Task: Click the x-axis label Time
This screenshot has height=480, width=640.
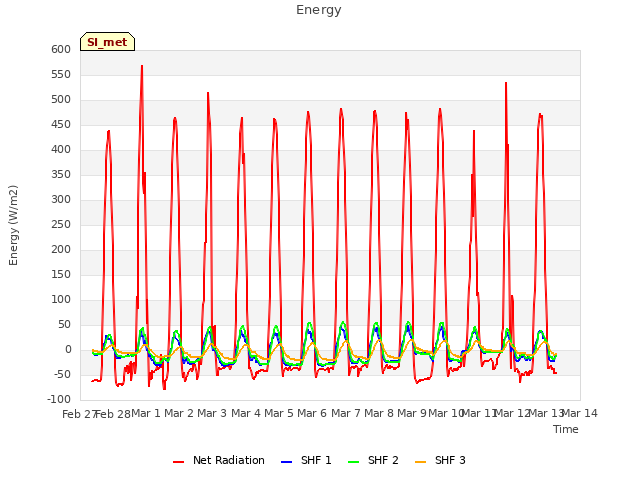Action: tap(566, 429)
